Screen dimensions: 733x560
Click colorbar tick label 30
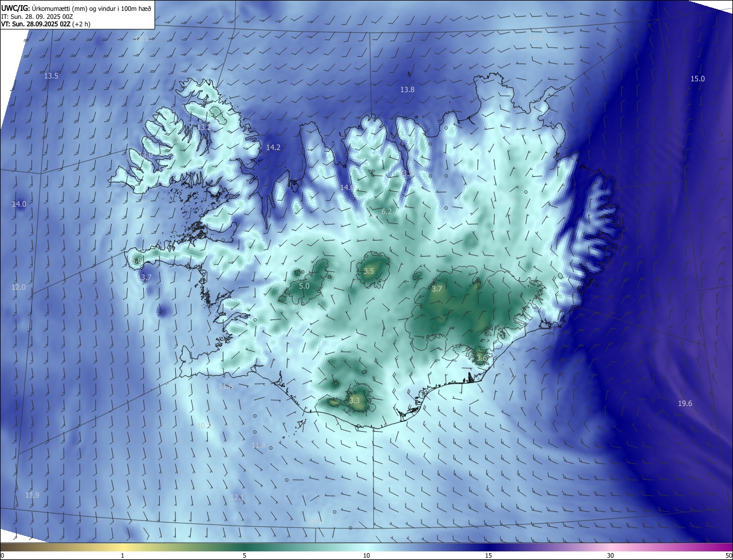(x=610, y=556)
